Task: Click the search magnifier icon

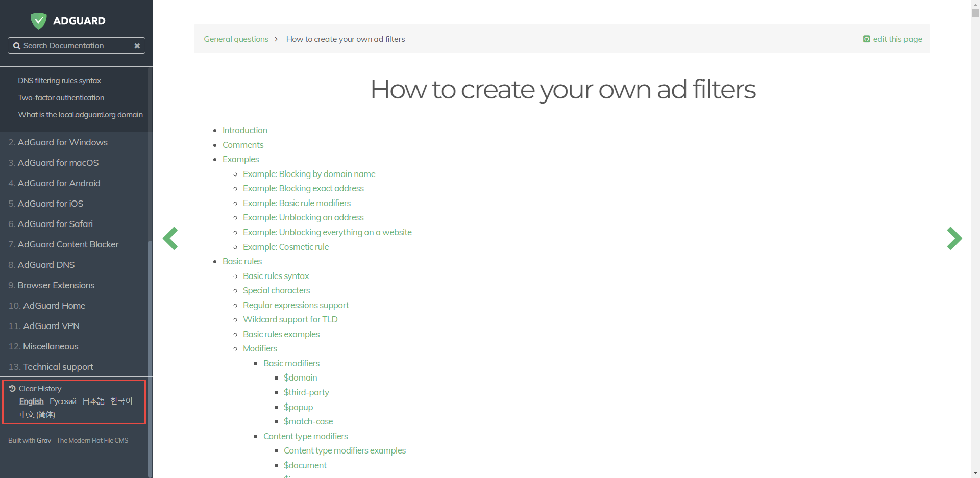Action: coord(17,46)
